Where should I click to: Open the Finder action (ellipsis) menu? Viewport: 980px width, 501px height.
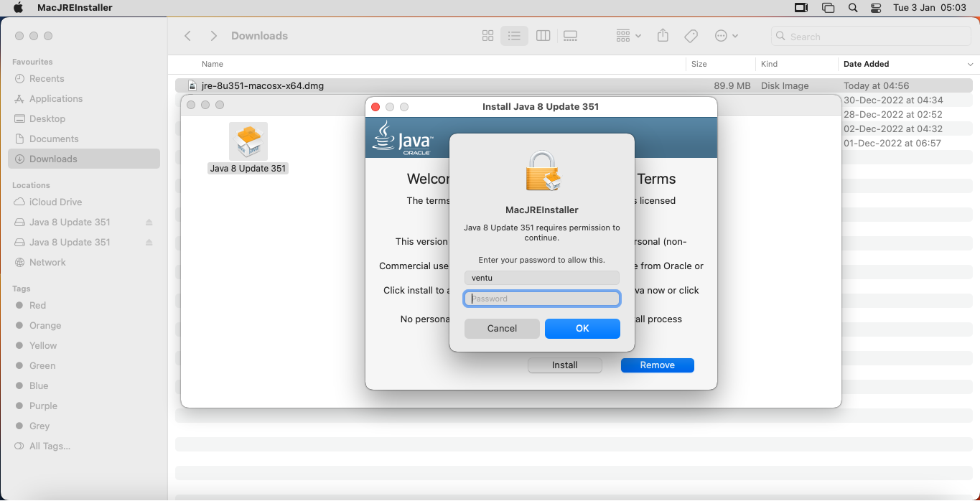tap(727, 36)
